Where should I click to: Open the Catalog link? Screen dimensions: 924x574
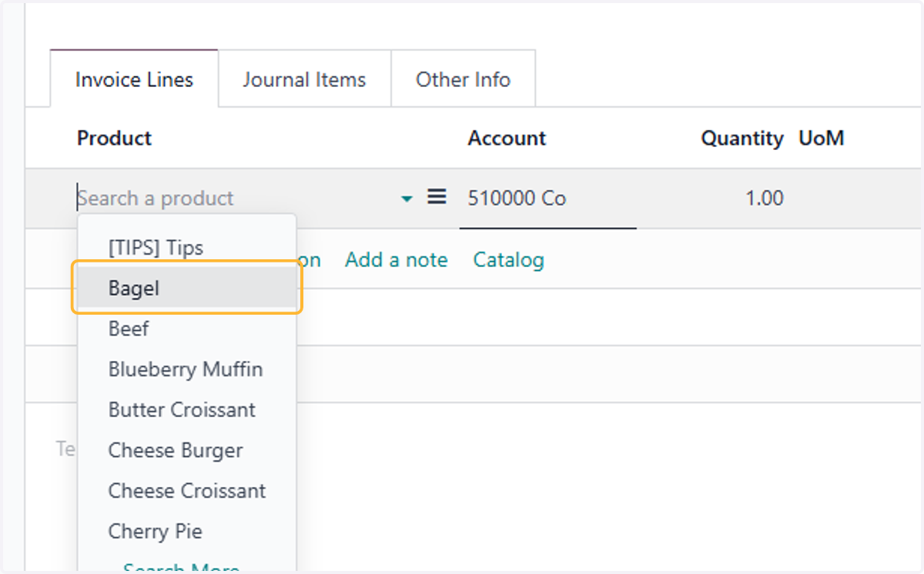tap(508, 260)
